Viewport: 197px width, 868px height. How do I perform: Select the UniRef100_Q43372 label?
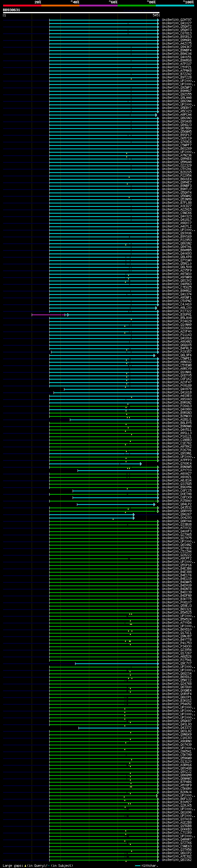click(x=177, y=728)
